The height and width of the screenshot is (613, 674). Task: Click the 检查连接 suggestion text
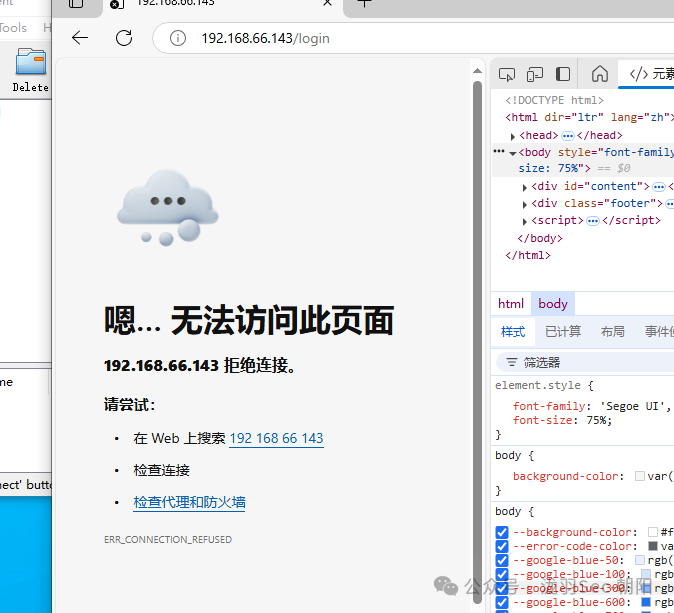click(x=161, y=470)
